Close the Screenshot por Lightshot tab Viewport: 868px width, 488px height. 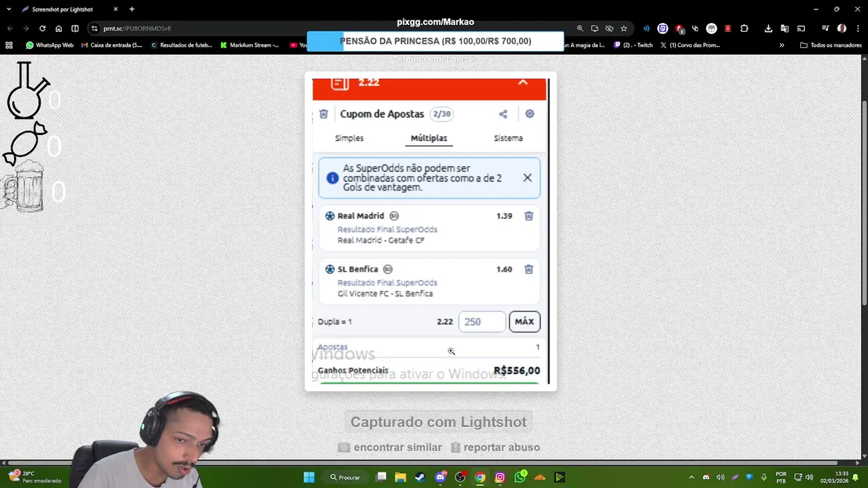tap(115, 9)
